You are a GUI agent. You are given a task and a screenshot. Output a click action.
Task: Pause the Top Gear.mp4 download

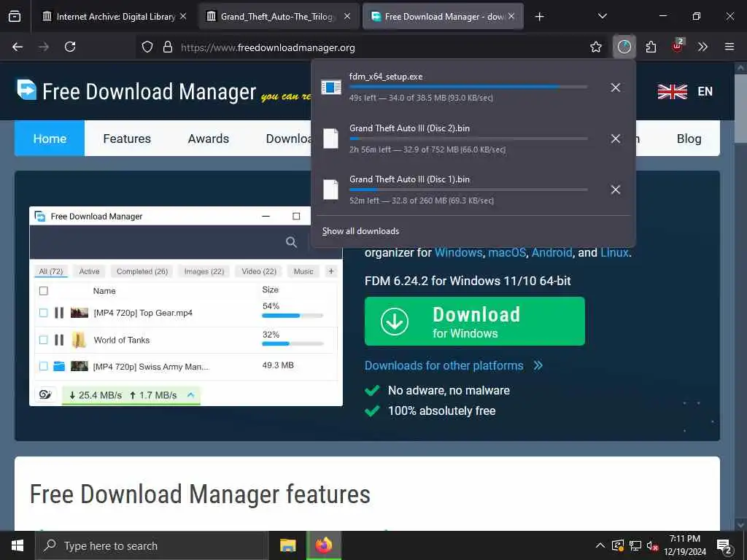[59, 313]
